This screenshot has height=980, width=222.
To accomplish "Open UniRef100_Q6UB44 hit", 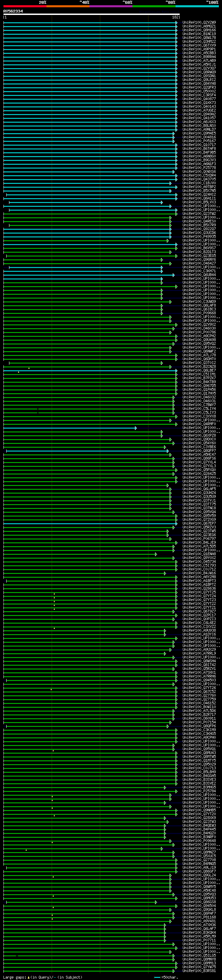I will pos(199,275).
